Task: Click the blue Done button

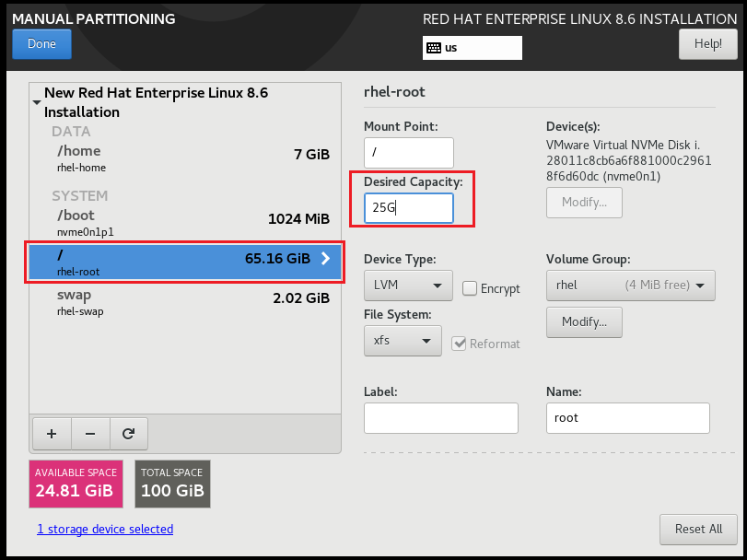Action: tap(42, 44)
